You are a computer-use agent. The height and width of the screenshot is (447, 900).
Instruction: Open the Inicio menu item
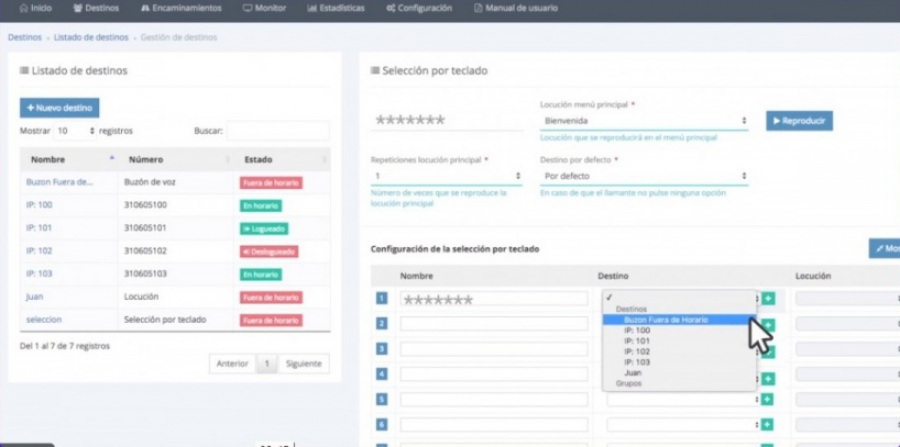[36, 9]
